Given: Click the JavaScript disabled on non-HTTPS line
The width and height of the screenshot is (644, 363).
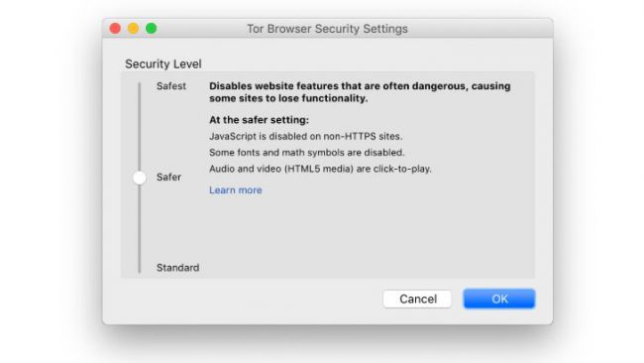Looking at the screenshot, I should [305, 137].
